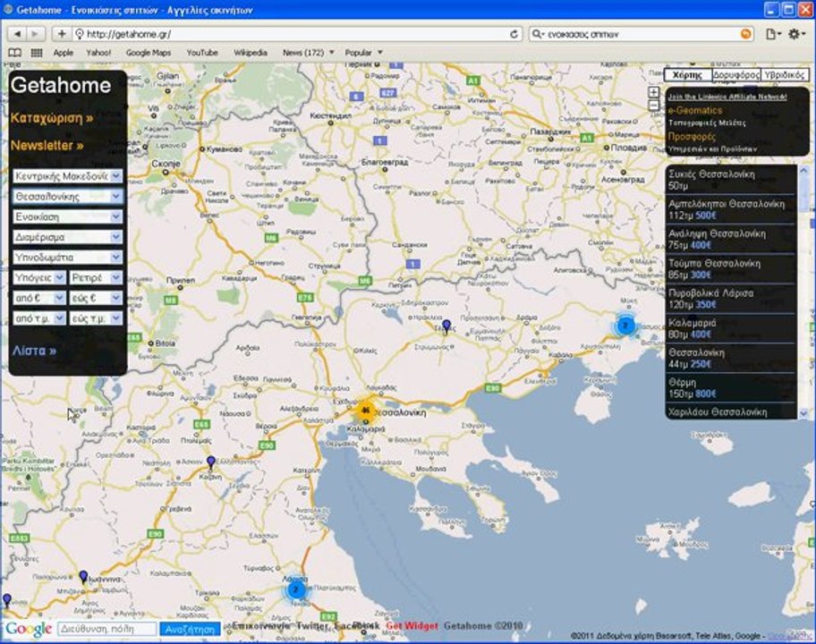
Task: Click Newsletter » link
Action: (x=47, y=145)
